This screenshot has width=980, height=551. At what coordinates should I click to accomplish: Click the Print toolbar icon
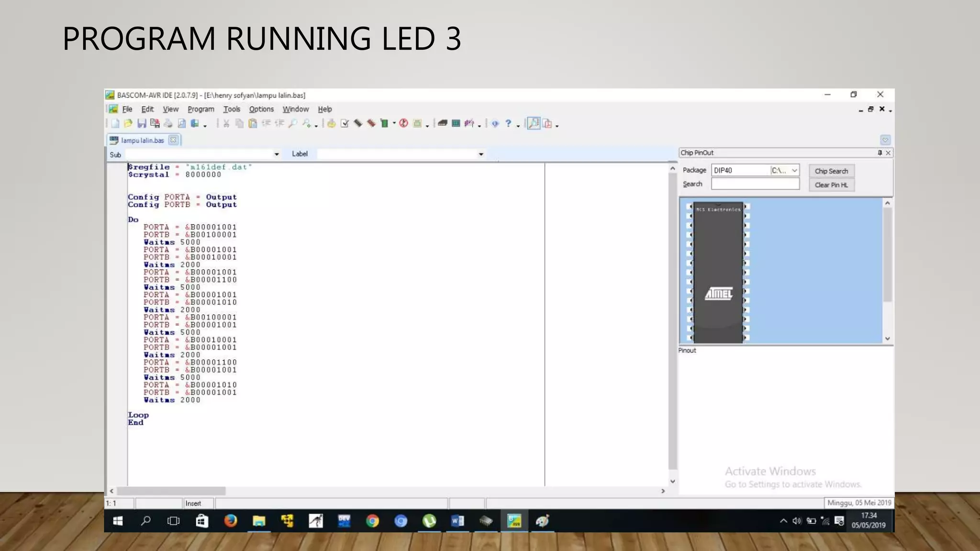(x=168, y=123)
